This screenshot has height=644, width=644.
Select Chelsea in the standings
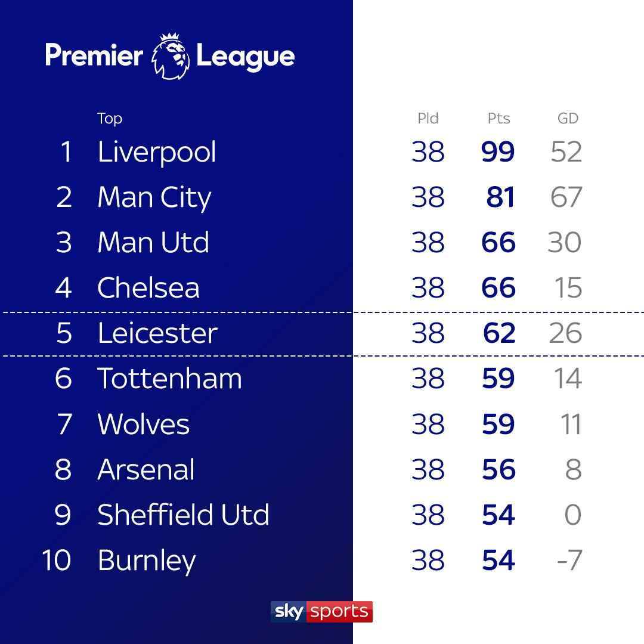tap(148, 287)
